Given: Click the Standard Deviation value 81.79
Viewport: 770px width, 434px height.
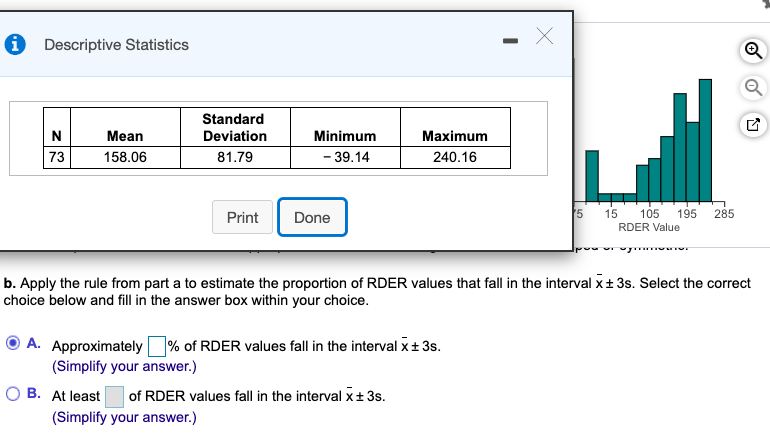Looking at the screenshot, I should (235, 157).
